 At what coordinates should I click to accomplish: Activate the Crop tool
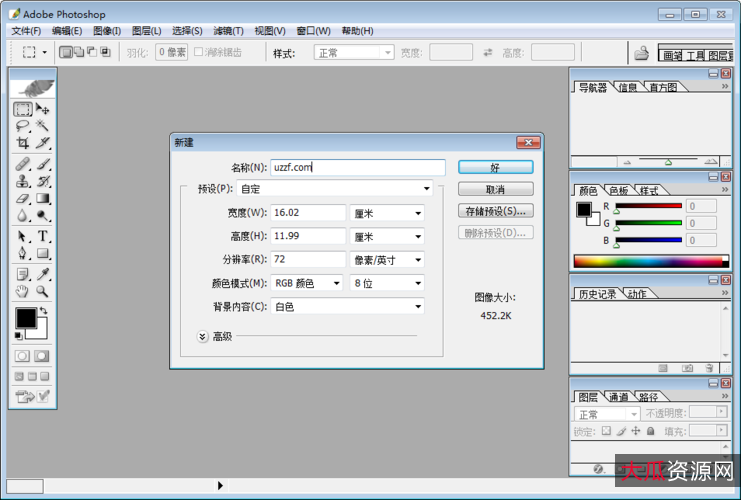pos(23,142)
